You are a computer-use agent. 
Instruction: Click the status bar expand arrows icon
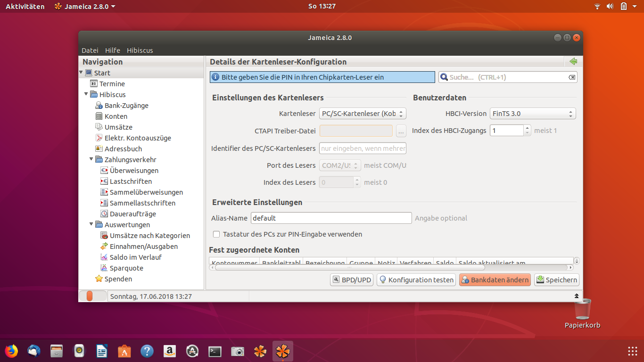pos(576,296)
